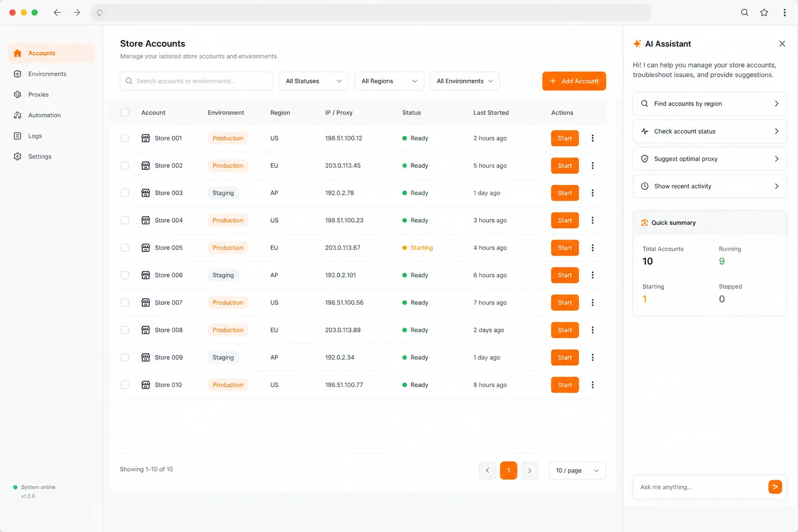Image resolution: width=798 pixels, height=532 pixels.
Task: Start the Store 002 account
Action: tap(565, 166)
